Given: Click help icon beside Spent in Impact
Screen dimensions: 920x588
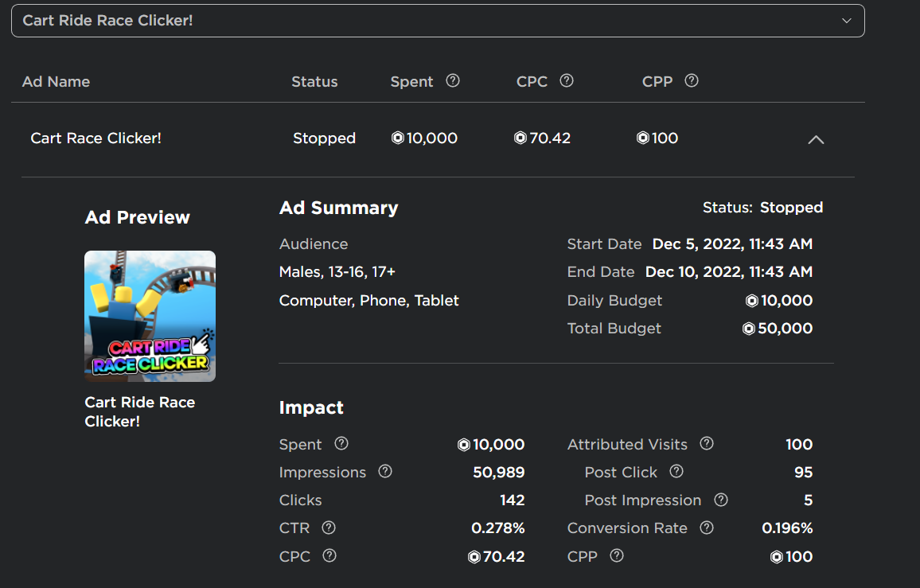Looking at the screenshot, I should [x=341, y=444].
